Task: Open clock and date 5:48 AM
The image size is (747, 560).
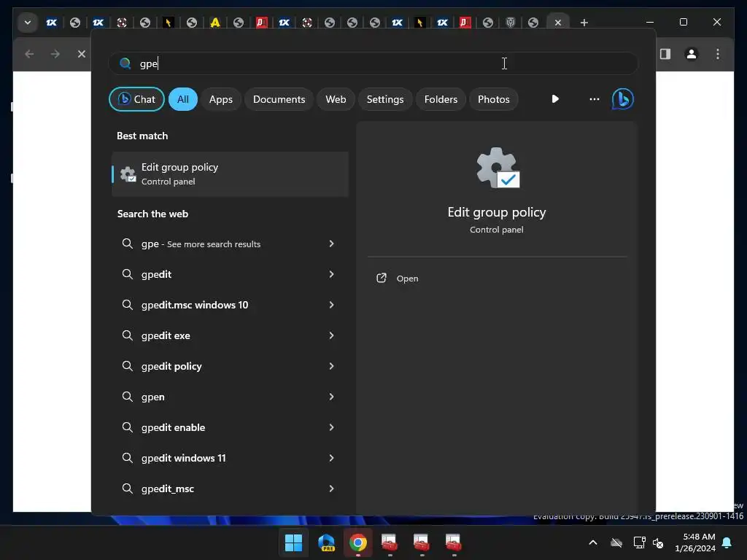Action: (x=695, y=542)
